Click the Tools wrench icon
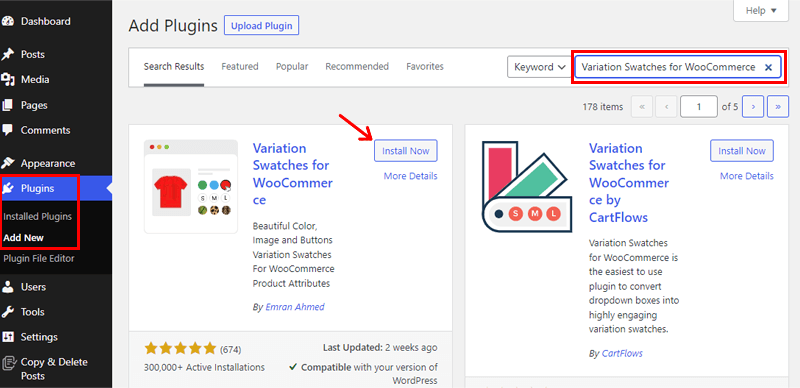This screenshot has height=388, width=800. click(x=8, y=312)
